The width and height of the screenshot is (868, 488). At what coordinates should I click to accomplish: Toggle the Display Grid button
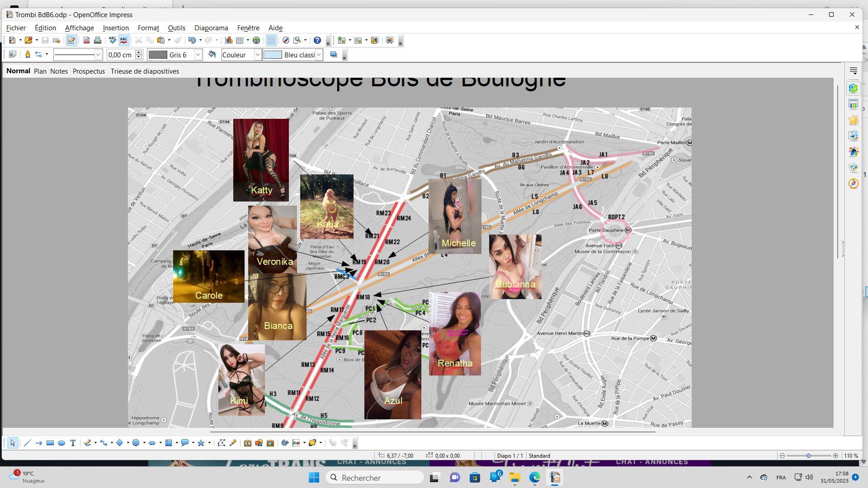coord(271,40)
